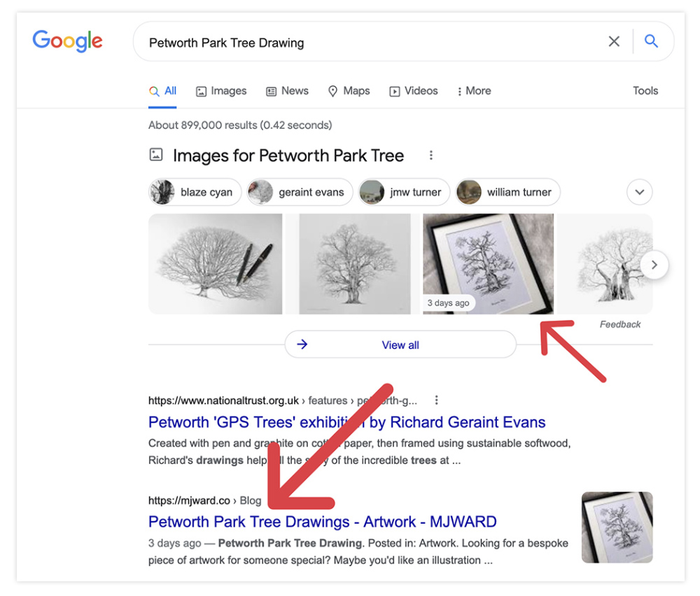Click the blue magnifying glass search icon
This screenshot has height=596, width=700.
tap(651, 41)
